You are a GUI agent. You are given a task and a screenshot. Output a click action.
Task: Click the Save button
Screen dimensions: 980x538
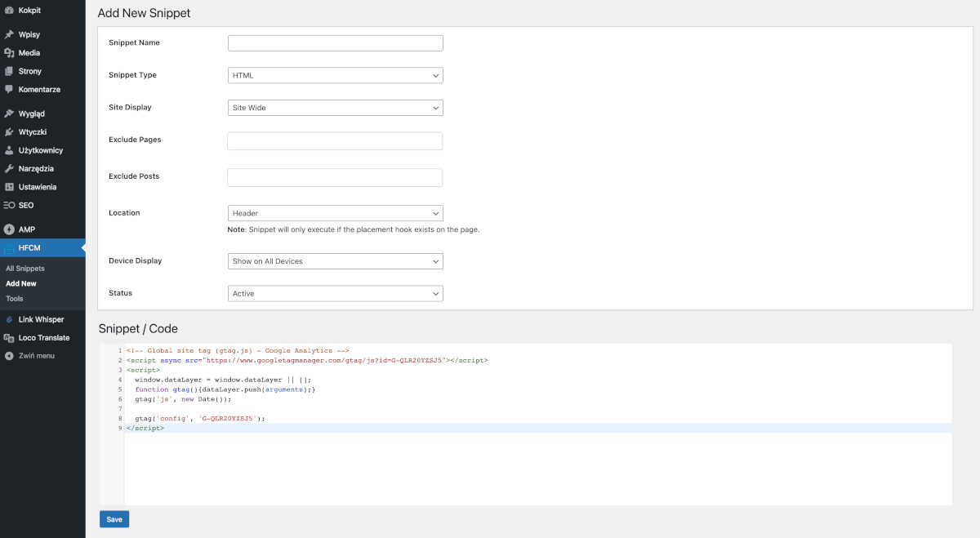click(x=114, y=519)
